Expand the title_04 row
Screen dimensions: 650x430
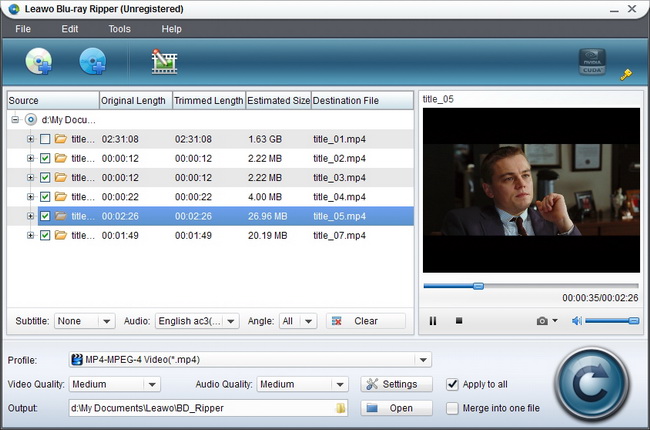point(30,197)
